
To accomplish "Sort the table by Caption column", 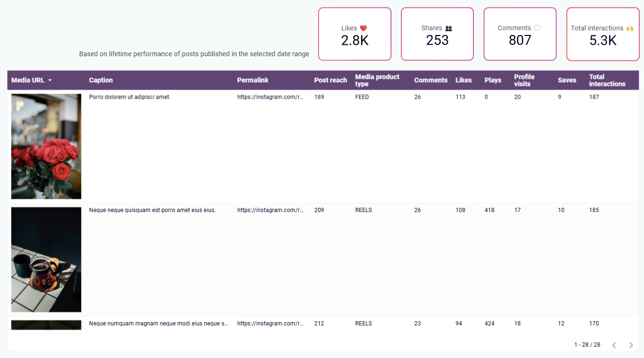I will point(101,80).
